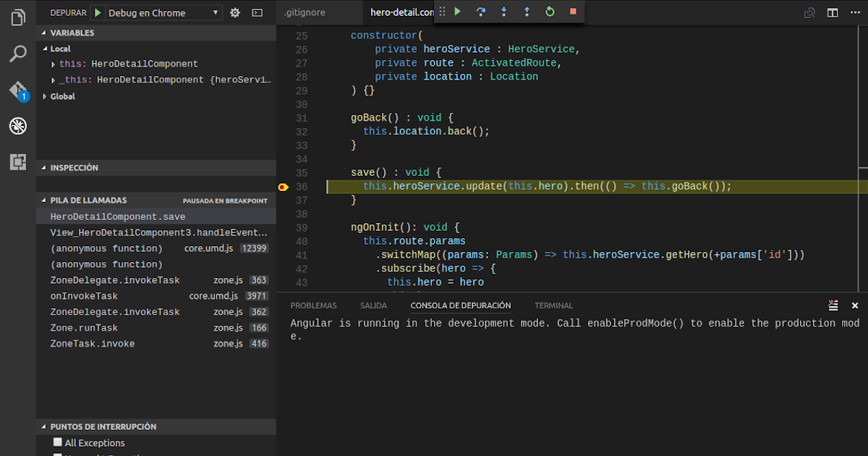Select the anonymous function frame without file
Screen dimensions: 868x456
(156, 264)
